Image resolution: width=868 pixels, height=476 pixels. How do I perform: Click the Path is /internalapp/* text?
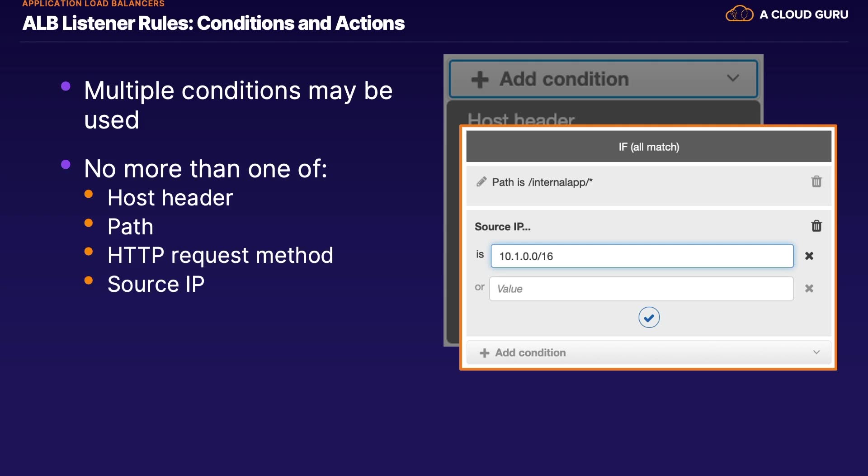pos(542,182)
